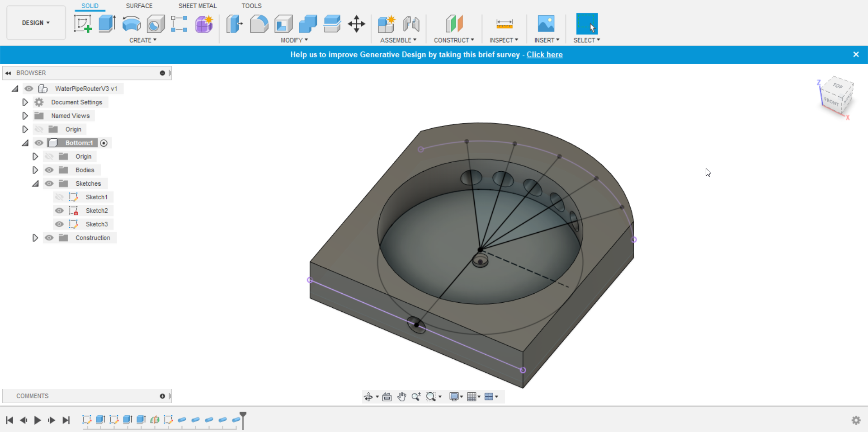
Task: Switch to the SHEET METAL tab
Action: click(198, 6)
